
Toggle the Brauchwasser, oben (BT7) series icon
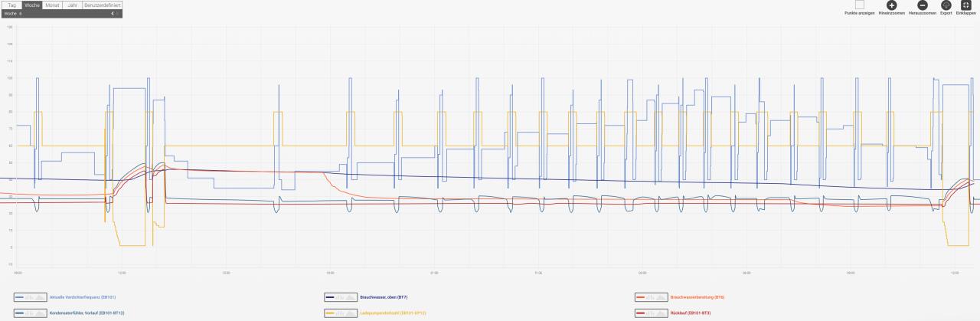(x=341, y=296)
